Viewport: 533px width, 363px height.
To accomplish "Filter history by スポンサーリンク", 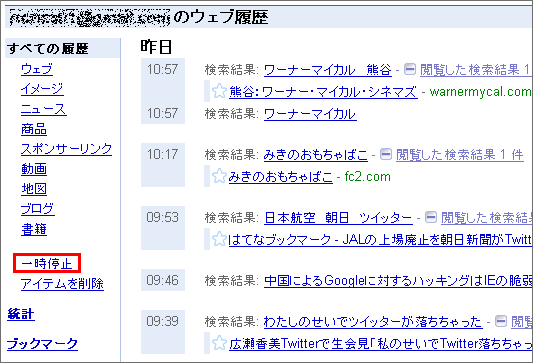I will point(66,149).
